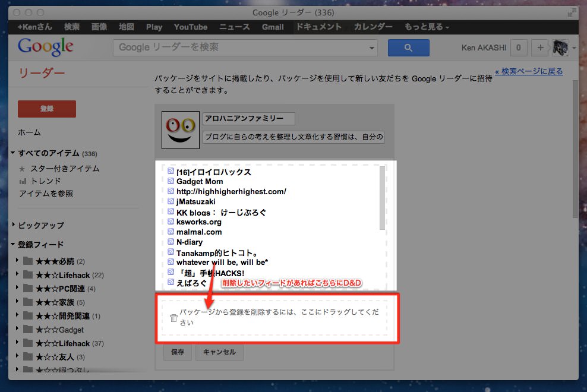Expand the ★☆☆Lifehack (37) folder arrow
The height and width of the screenshot is (392, 587).
pyautogui.click(x=17, y=342)
